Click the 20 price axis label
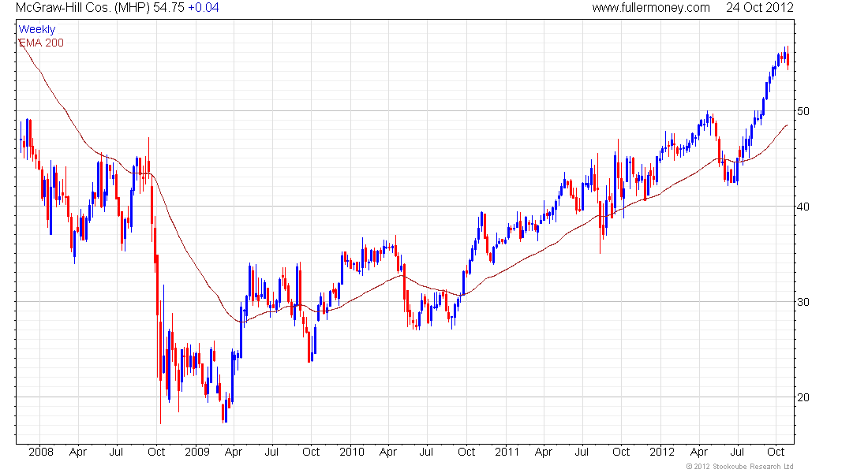The width and height of the screenshot is (868, 473). click(x=803, y=397)
